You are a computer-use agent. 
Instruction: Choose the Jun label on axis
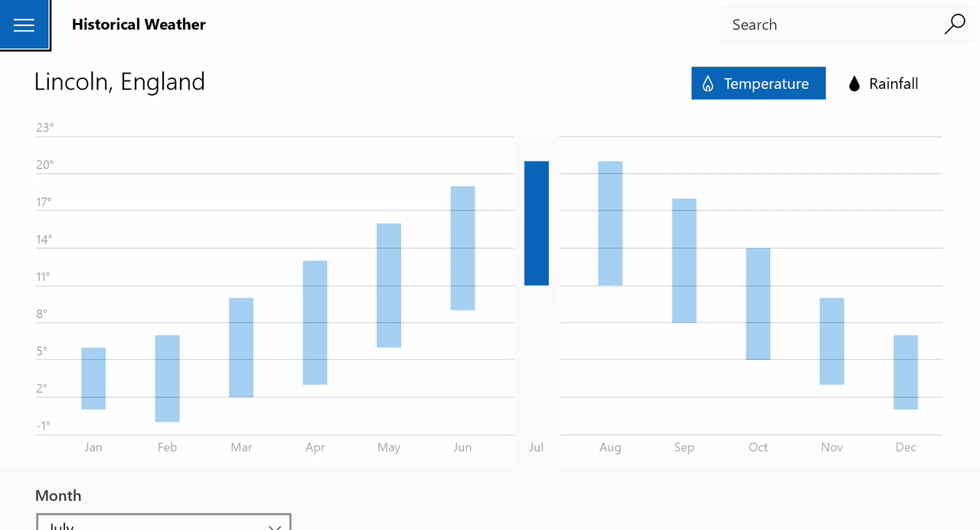tap(462, 447)
